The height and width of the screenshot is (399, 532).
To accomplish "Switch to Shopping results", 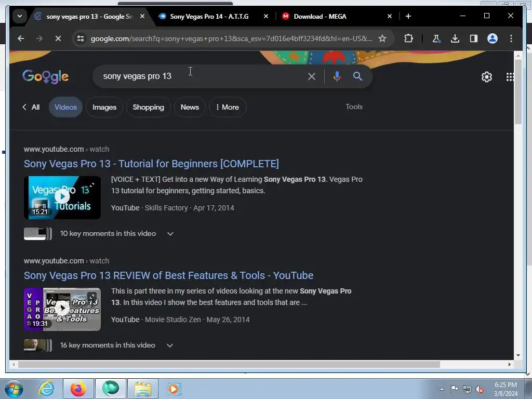I will tap(148, 107).
